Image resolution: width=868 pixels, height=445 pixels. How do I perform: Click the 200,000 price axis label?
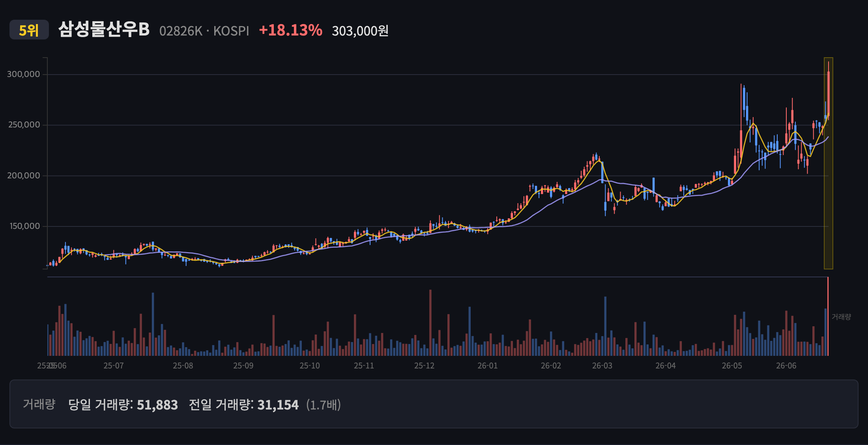pos(24,176)
